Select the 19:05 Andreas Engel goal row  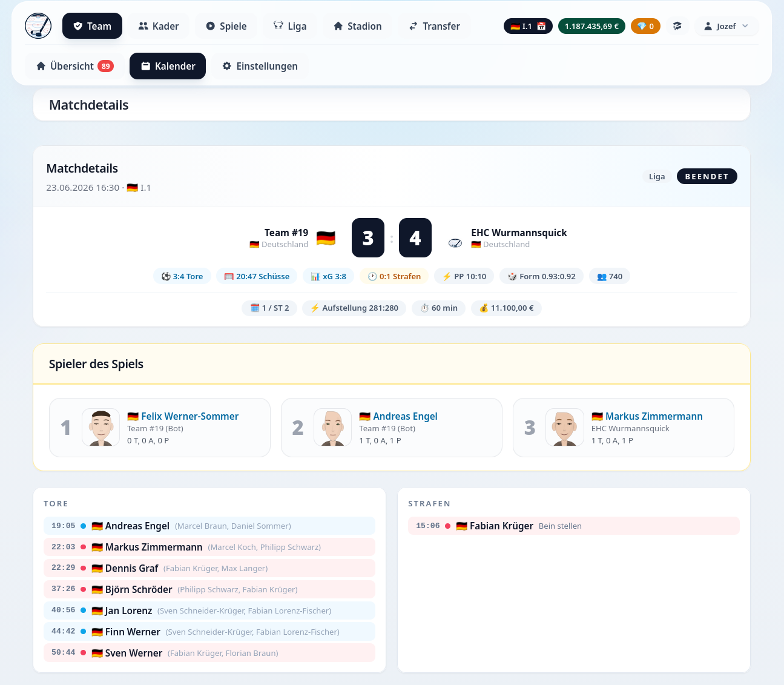pyautogui.click(x=209, y=526)
